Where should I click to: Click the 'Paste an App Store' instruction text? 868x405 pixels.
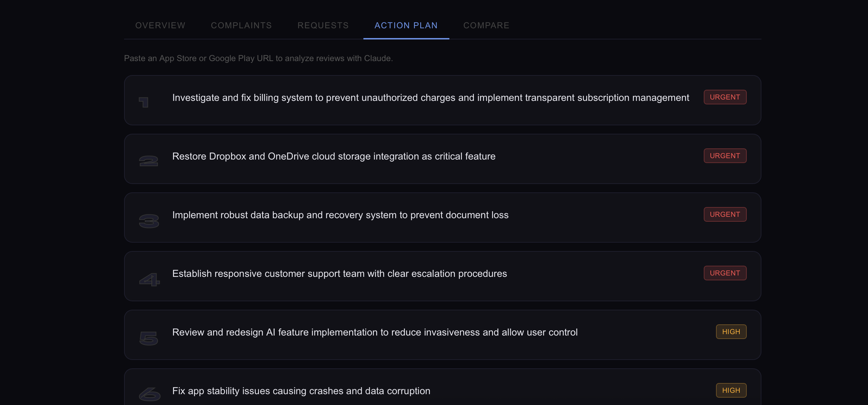coord(258,58)
